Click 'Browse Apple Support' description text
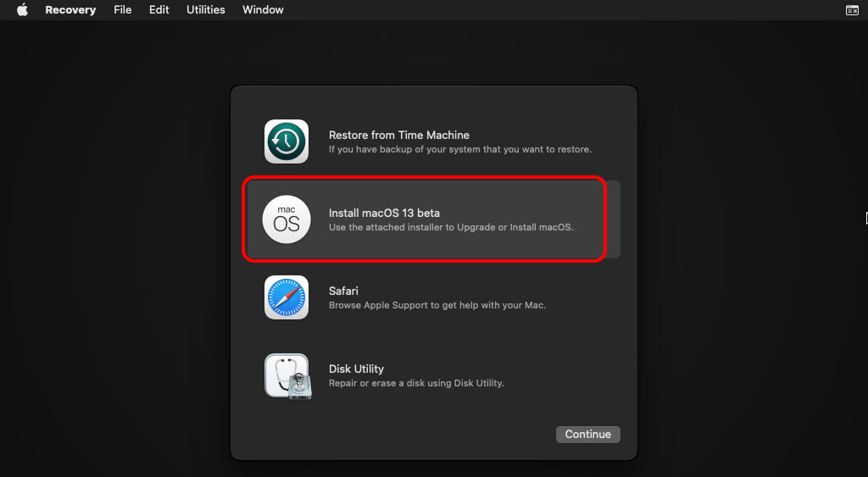This screenshot has height=477, width=868. click(x=437, y=306)
